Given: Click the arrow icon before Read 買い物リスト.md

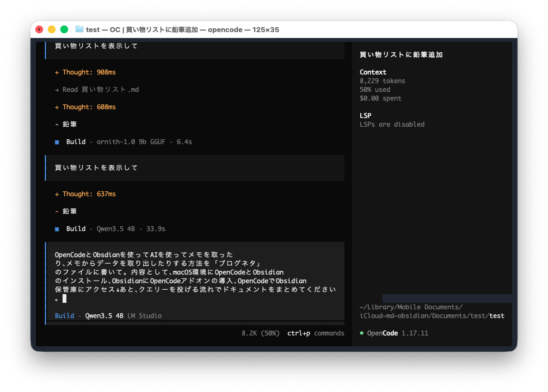Looking at the screenshot, I should pos(57,90).
